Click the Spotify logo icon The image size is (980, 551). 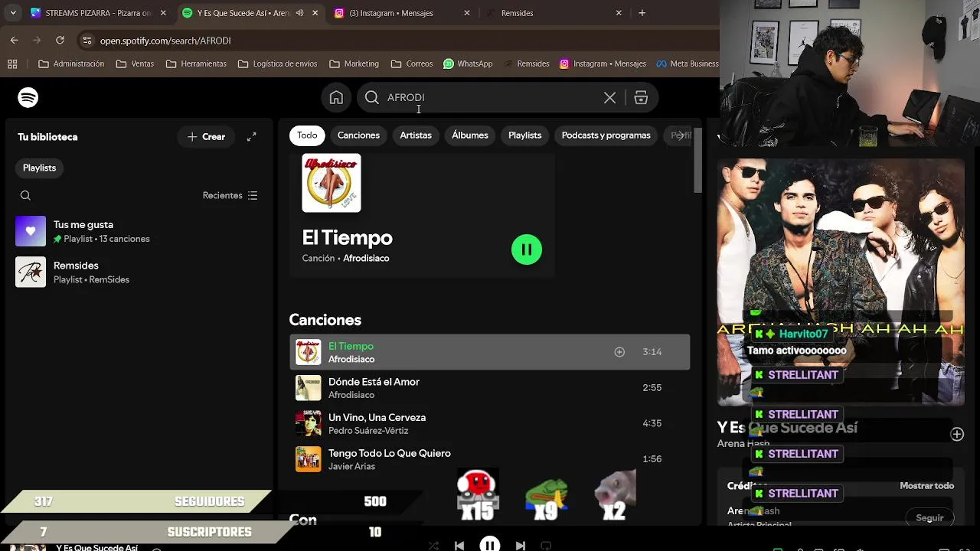click(x=28, y=97)
